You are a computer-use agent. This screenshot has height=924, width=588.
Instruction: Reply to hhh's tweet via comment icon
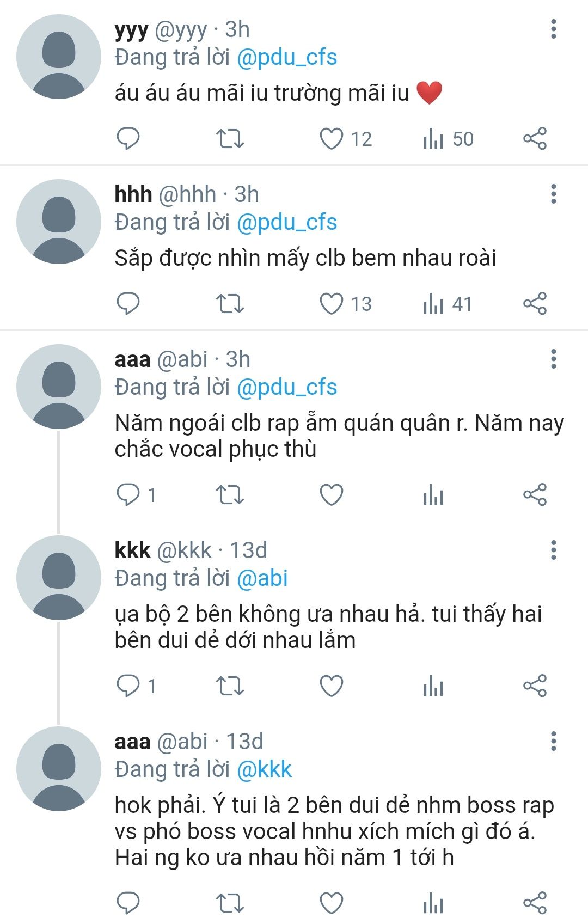tap(128, 304)
